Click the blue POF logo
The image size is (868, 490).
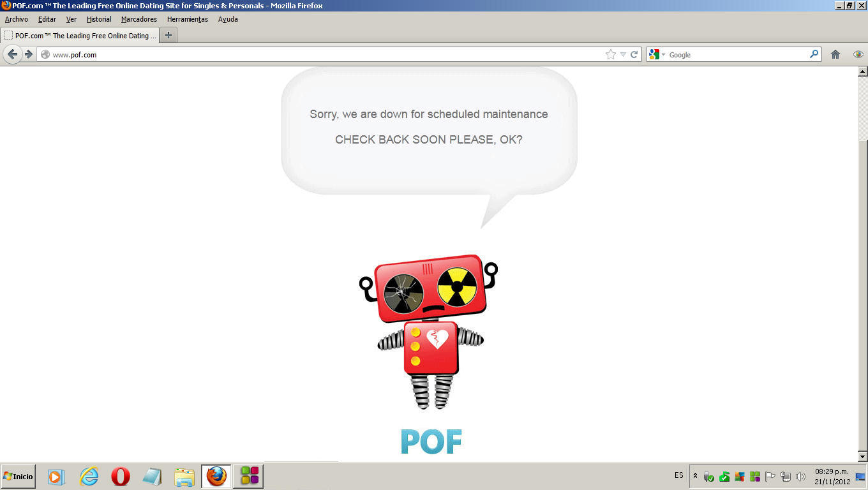(431, 442)
